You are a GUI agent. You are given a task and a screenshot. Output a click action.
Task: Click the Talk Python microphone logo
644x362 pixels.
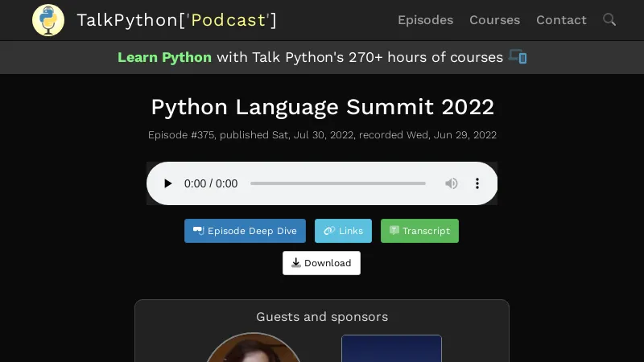click(48, 20)
